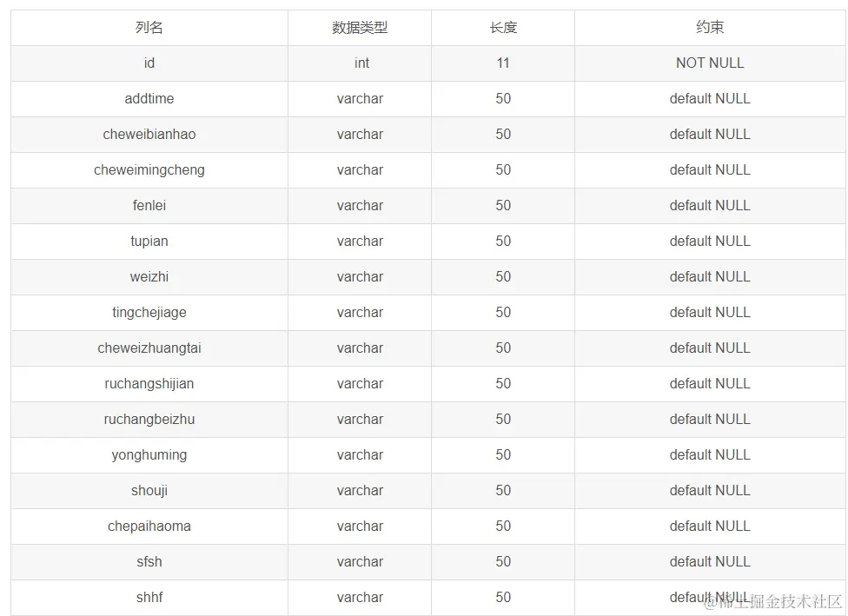Select the id cell
This screenshot has width=848, height=616.
(149, 63)
